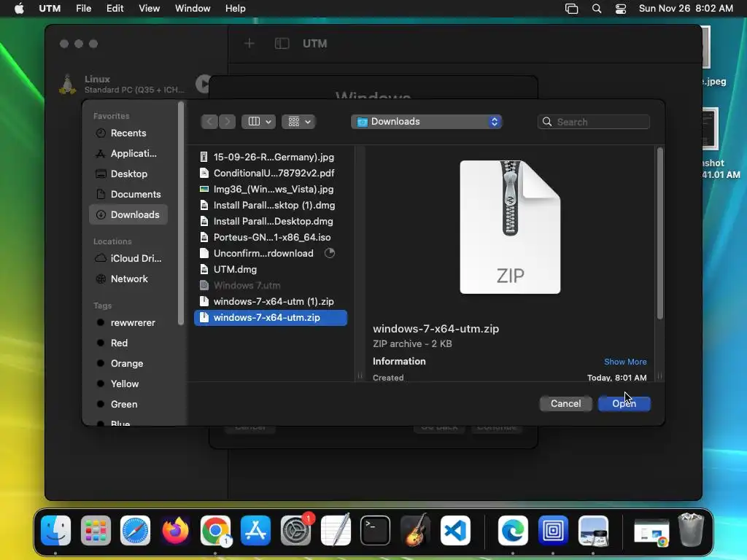The height and width of the screenshot is (560, 747).
Task: Click the preview pane scrollbar
Action: (659, 233)
